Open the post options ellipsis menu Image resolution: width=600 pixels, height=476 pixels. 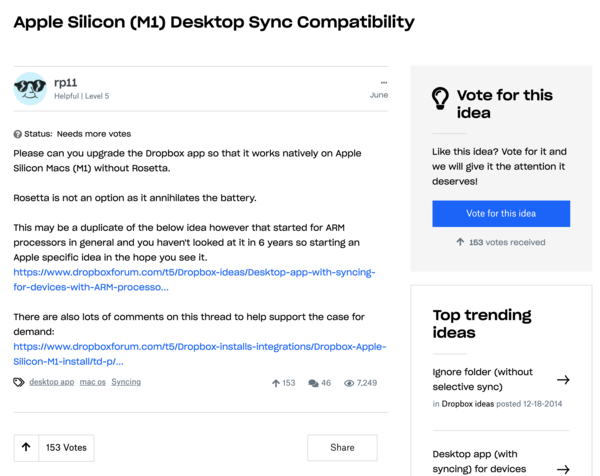pos(383,82)
